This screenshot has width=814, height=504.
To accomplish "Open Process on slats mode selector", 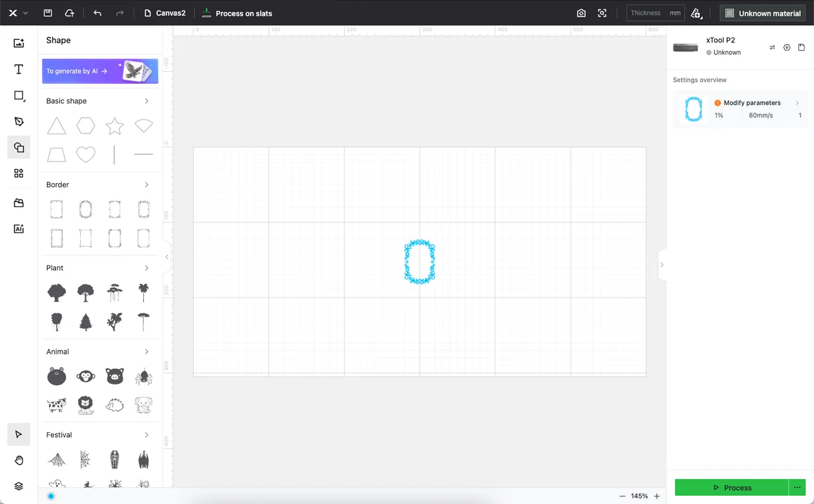I will (x=237, y=13).
